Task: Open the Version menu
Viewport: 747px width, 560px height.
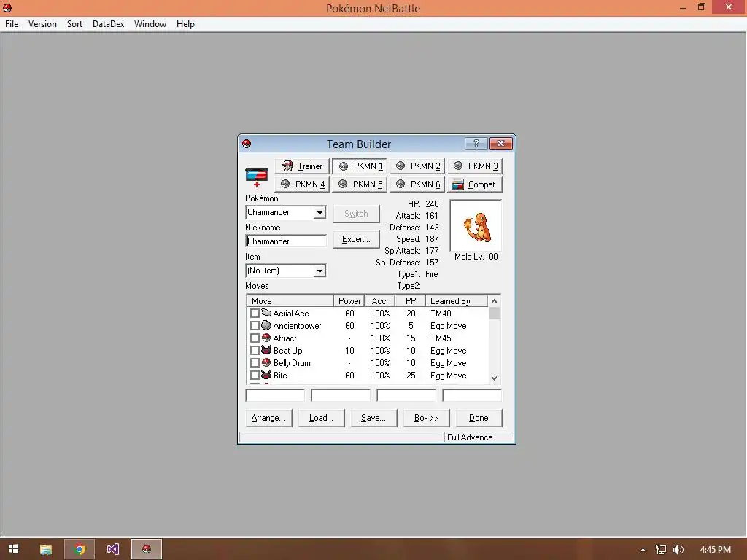Action: click(42, 24)
